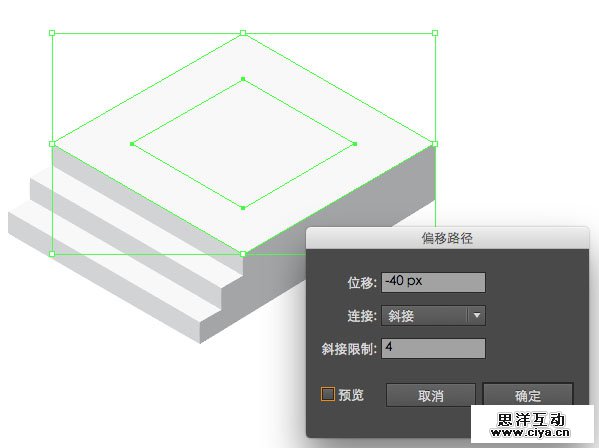Click the 取消 cancel button
The image size is (599, 448).
pyautogui.click(x=431, y=395)
